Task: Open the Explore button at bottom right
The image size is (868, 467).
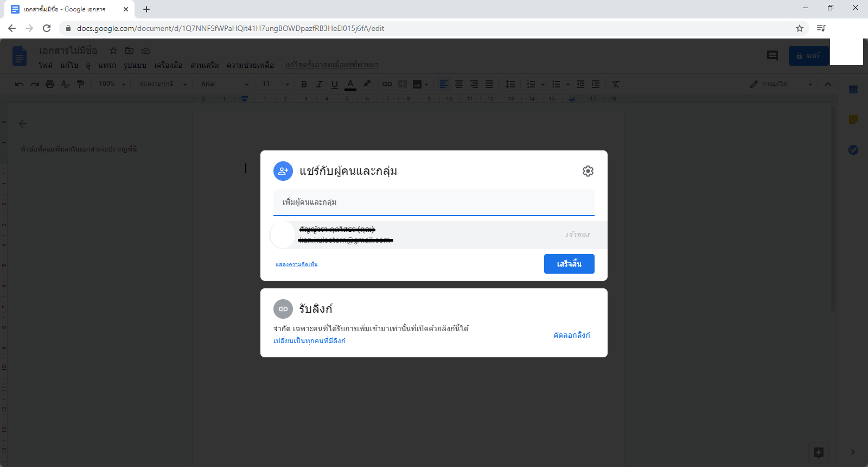Action: tap(819, 452)
